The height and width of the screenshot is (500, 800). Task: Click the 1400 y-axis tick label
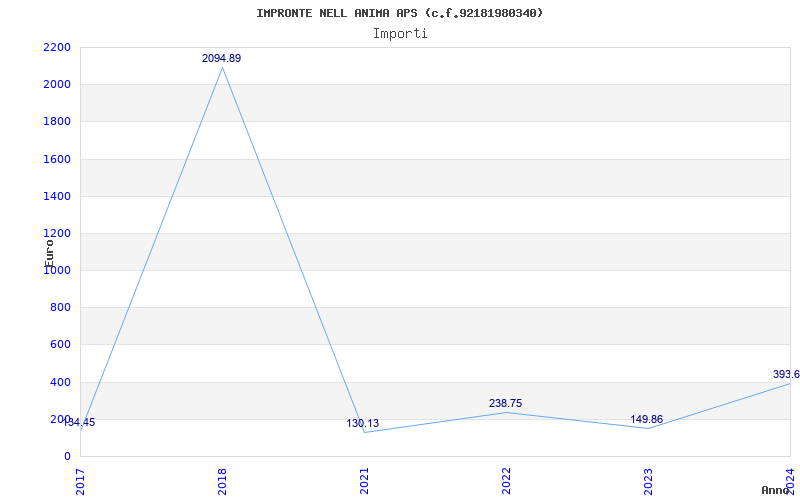[x=58, y=196]
